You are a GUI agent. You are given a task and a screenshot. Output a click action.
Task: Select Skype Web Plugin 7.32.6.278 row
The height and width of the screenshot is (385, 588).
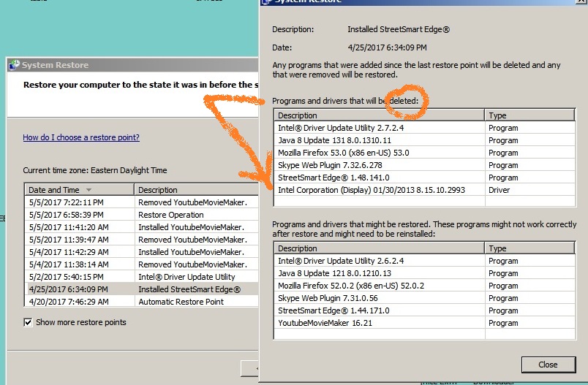click(424, 165)
